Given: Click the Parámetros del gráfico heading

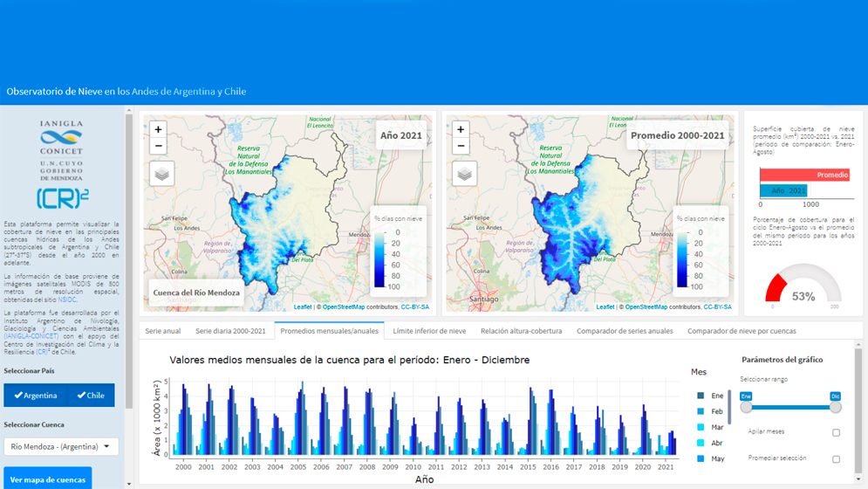Looking at the screenshot, I should tap(783, 359).
